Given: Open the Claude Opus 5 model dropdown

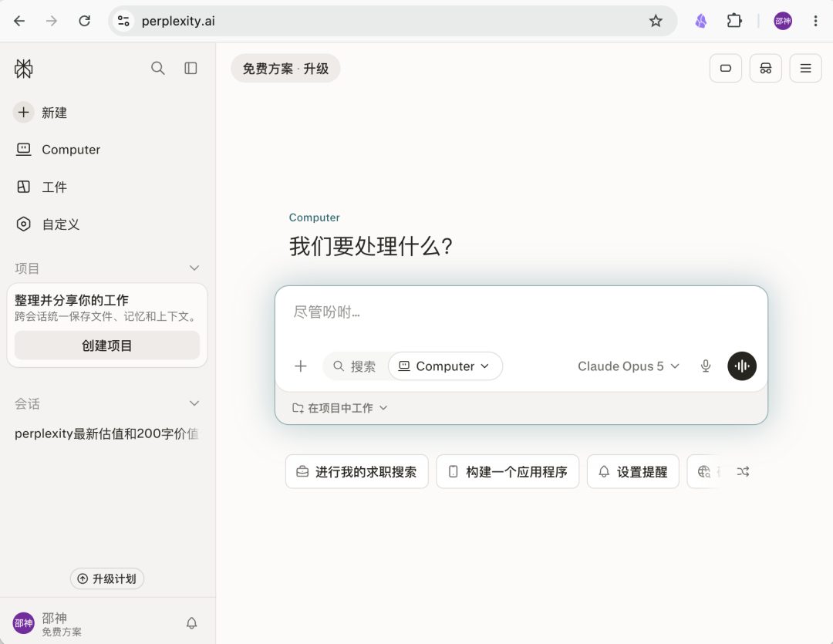Looking at the screenshot, I should tap(629, 366).
